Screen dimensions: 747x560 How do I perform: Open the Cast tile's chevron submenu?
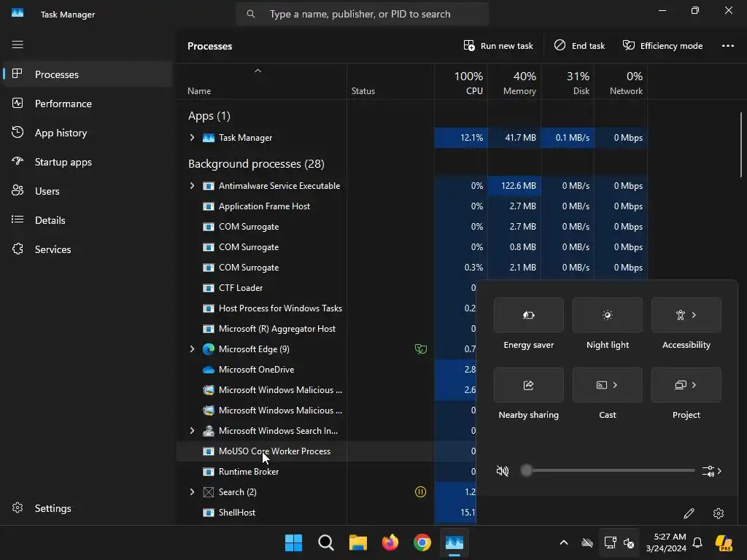[615, 385]
